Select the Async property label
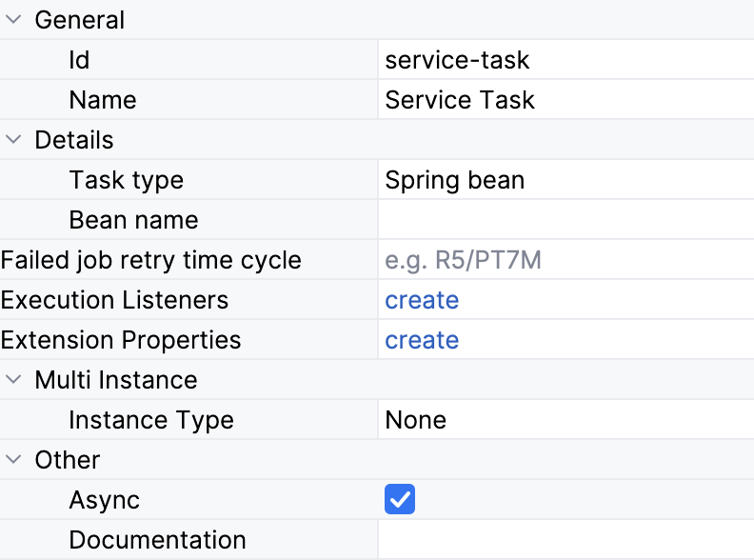The width and height of the screenshot is (754, 560). [x=105, y=500]
